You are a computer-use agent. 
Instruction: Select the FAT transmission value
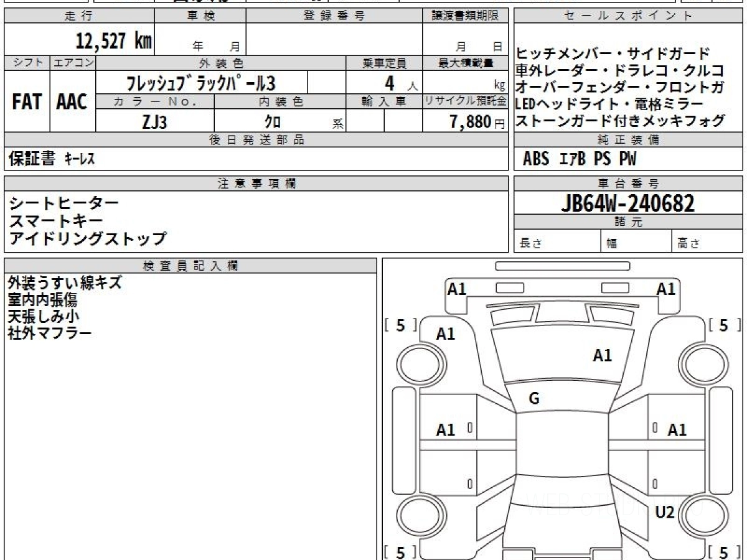tap(27, 101)
